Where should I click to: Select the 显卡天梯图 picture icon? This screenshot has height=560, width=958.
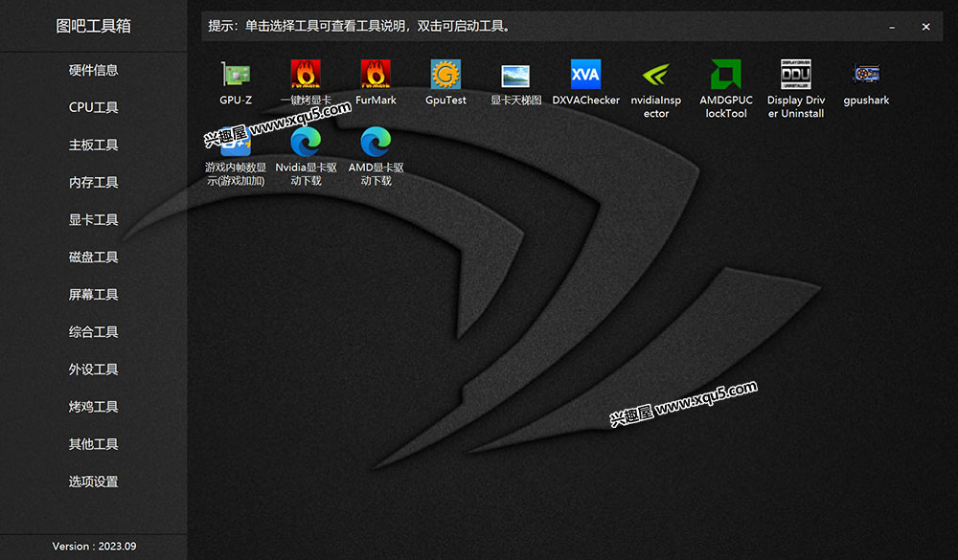(515, 76)
